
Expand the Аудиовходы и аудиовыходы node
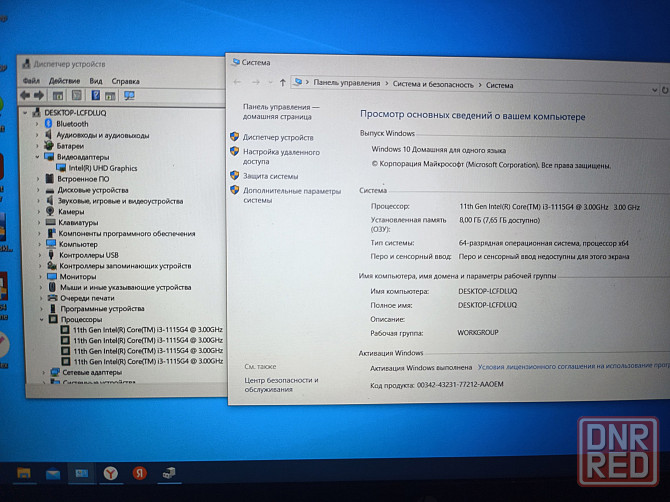click(x=37, y=135)
